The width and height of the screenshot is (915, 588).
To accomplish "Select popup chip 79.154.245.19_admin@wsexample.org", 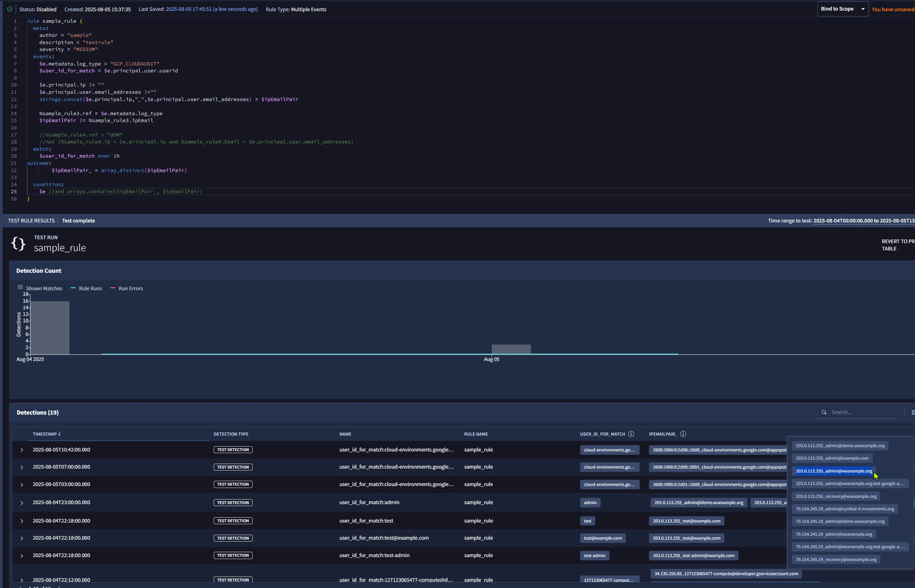I will click(834, 534).
